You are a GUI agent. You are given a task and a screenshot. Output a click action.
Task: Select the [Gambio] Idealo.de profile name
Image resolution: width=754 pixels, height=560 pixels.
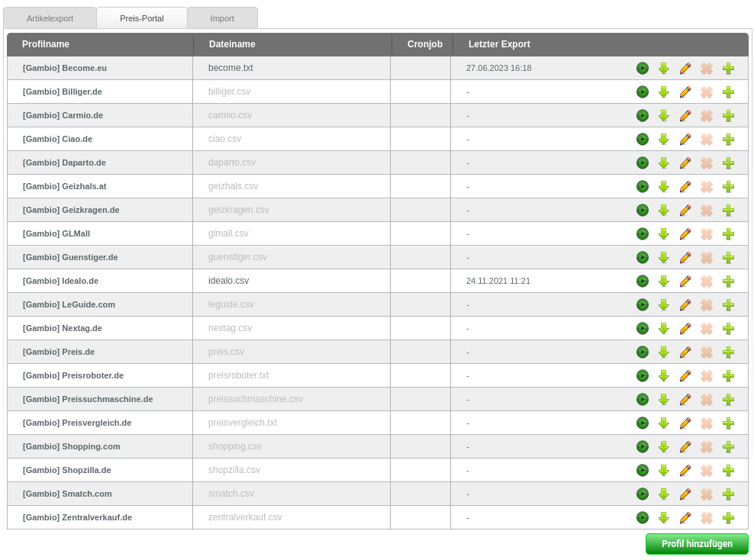pyautogui.click(x=60, y=282)
